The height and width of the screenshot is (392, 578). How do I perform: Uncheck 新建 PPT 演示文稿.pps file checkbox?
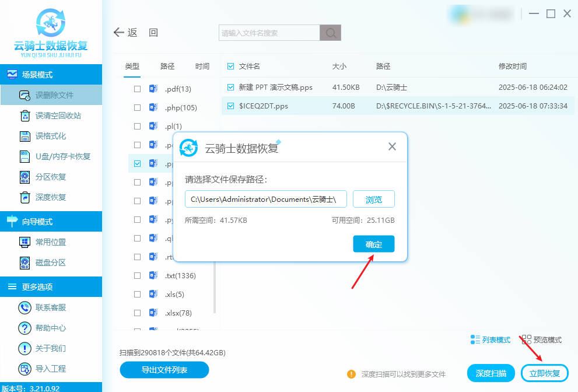pyautogui.click(x=231, y=87)
